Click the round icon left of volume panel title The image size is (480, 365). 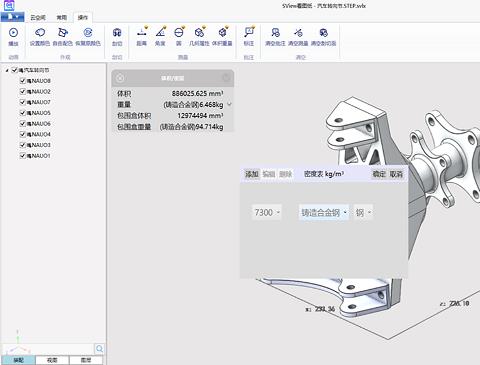[x=120, y=78]
